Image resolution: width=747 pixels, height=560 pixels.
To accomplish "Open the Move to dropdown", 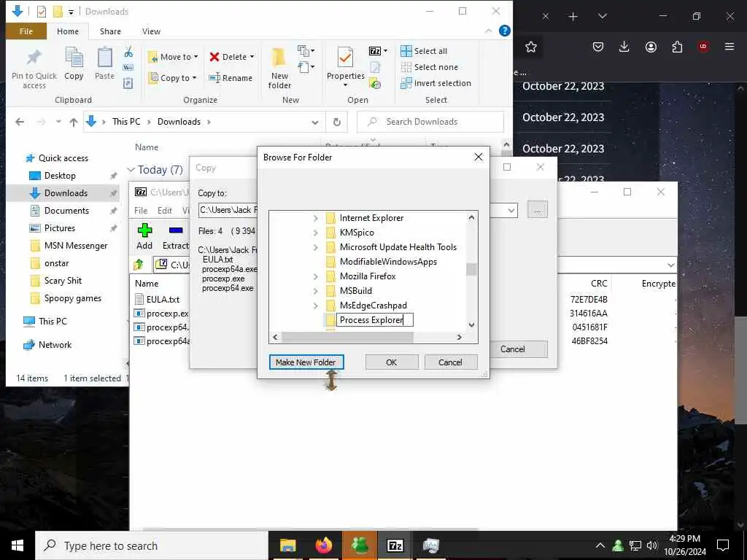I will (x=173, y=57).
